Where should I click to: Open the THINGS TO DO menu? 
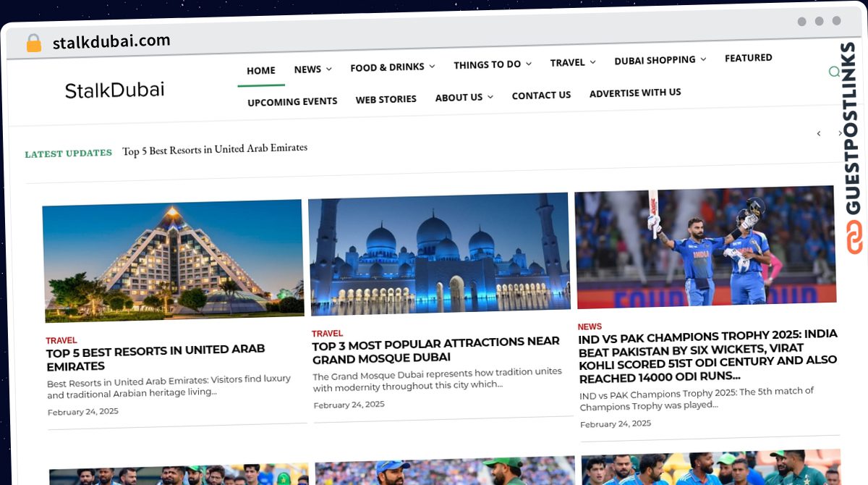click(487, 64)
